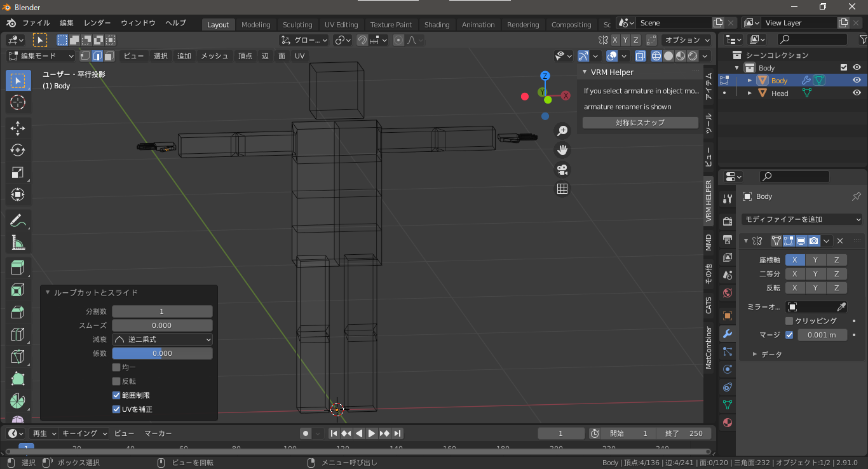Click the pan view hand icon
Viewport: 868px width, 469px height.
[562, 150]
